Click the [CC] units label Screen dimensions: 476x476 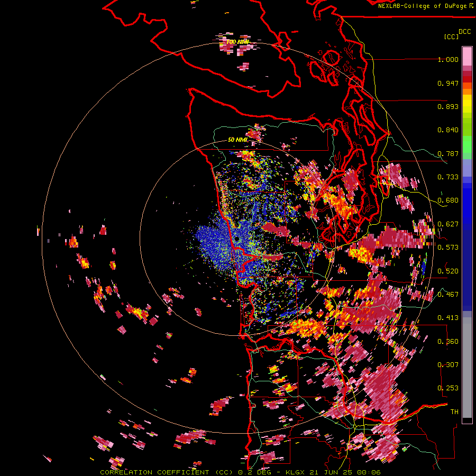coord(451,36)
